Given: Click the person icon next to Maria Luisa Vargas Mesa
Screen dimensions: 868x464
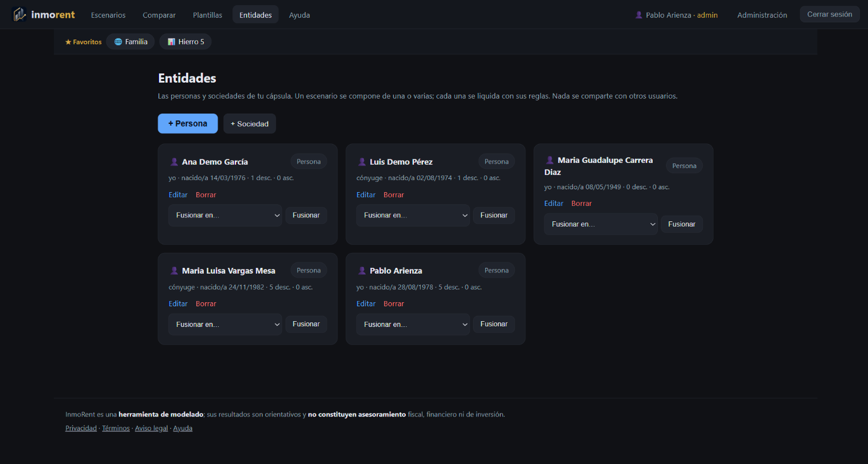Looking at the screenshot, I should pyautogui.click(x=175, y=271).
